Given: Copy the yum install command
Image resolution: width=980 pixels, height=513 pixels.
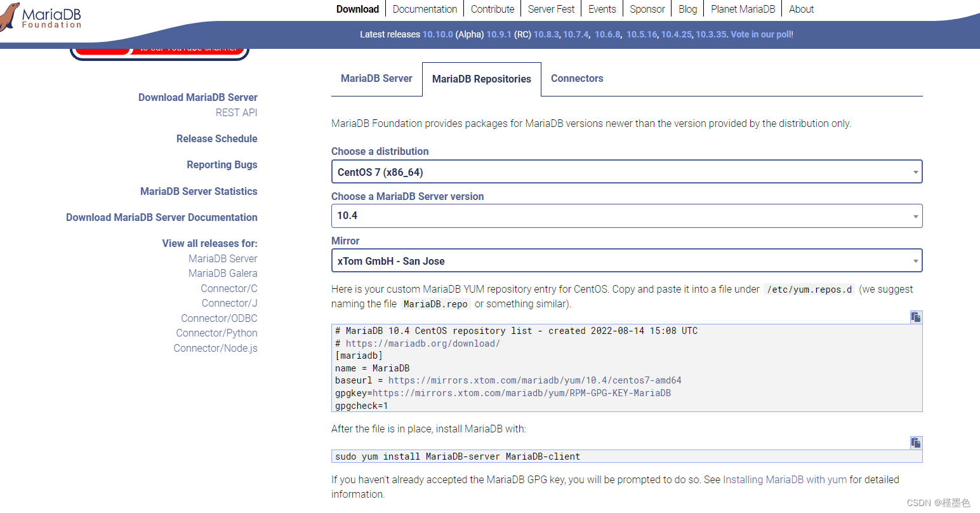Looking at the screenshot, I should coord(915,442).
